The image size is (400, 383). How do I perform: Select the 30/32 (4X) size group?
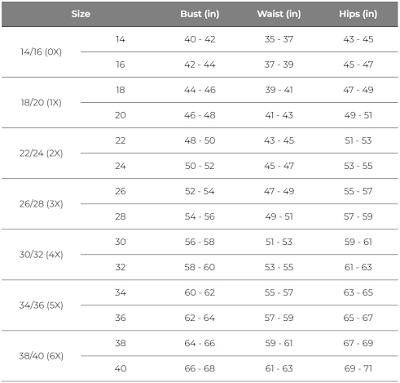(41, 255)
